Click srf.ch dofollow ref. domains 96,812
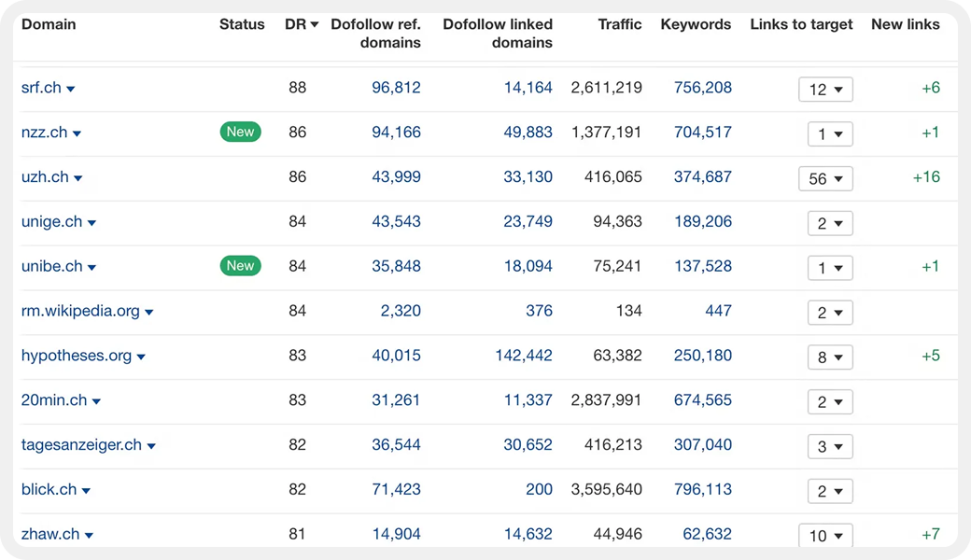Viewport: 971px width, 560px height. click(x=396, y=88)
